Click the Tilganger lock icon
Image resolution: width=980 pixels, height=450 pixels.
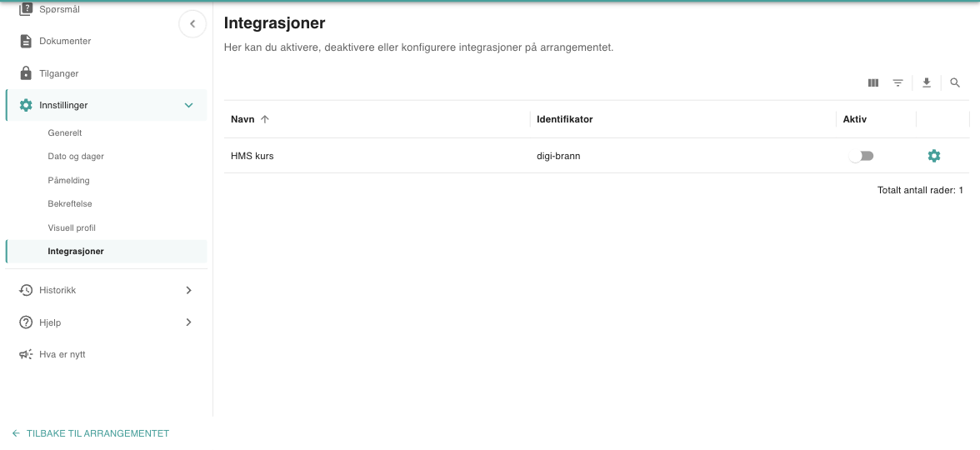pos(26,73)
